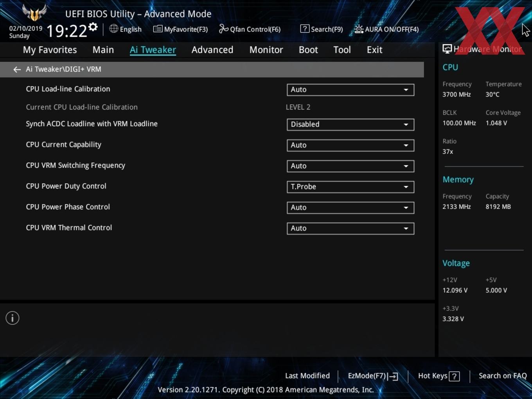The image size is (532, 399).
Task: Click the 5.000 V reading
Action: [x=496, y=290]
